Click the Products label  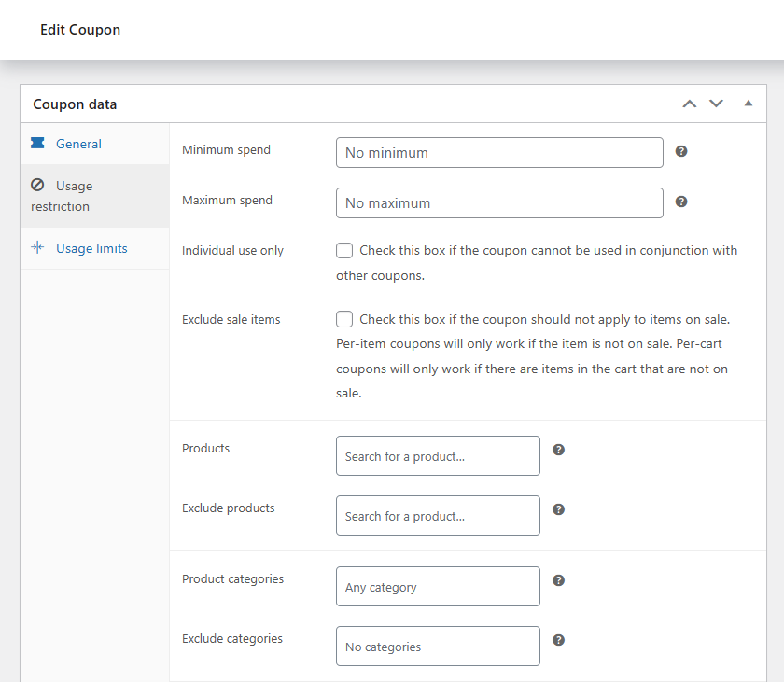pyautogui.click(x=205, y=448)
